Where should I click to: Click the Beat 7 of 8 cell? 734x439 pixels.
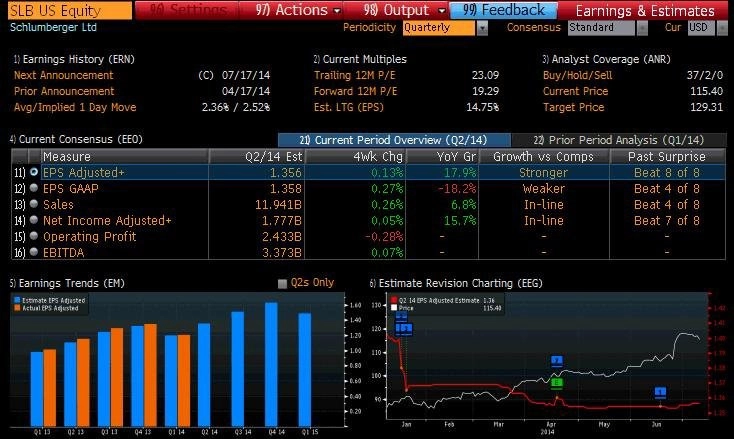click(x=667, y=220)
